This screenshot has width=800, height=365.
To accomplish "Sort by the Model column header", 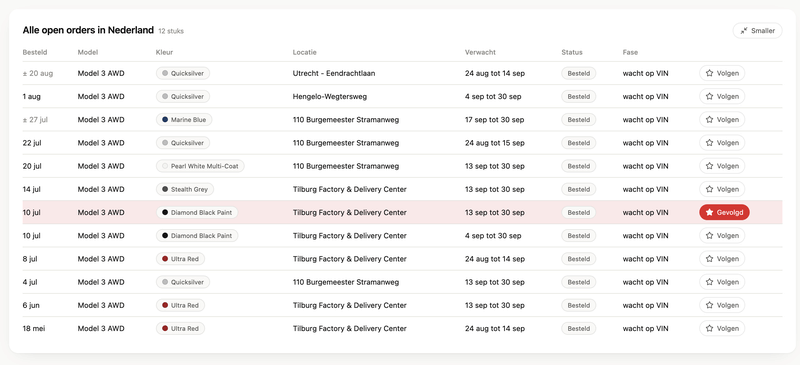I will pyautogui.click(x=88, y=52).
